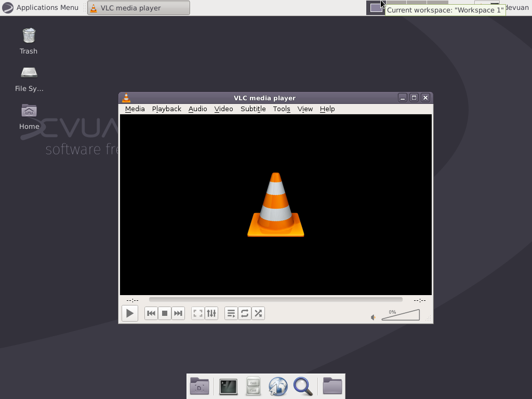The image size is (532, 399).
Task: Open the terminal from the dock
Action: click(x=229, y=386)
